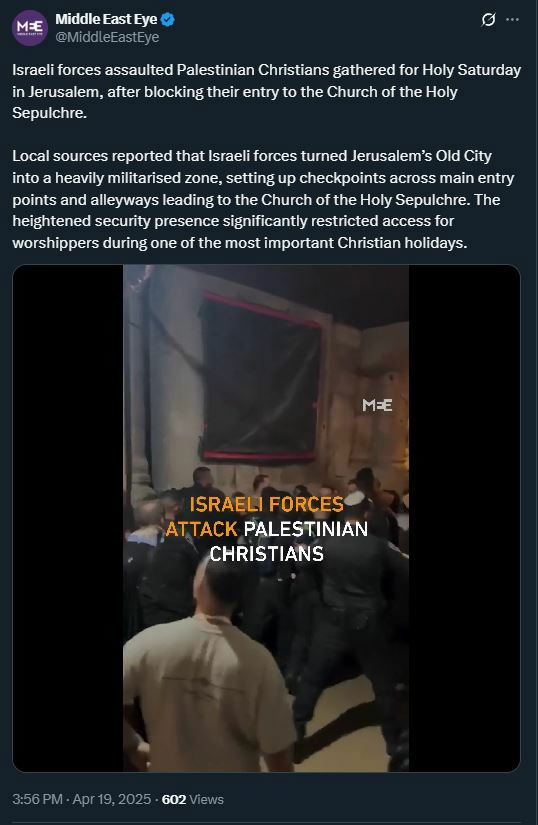View the 602 Views count
This screenshot has height=825, width=538.
[193, 799]
